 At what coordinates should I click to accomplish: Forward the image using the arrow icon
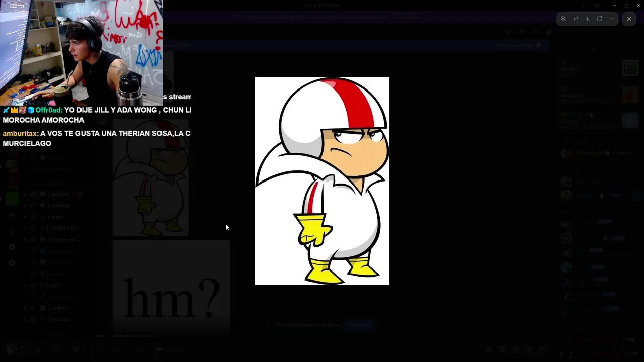(x=576, y=19)
